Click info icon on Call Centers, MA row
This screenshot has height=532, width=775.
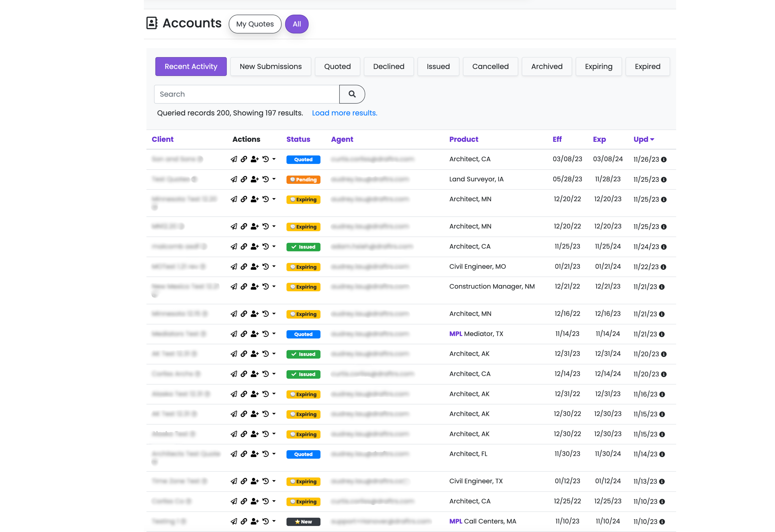[662, 522]
